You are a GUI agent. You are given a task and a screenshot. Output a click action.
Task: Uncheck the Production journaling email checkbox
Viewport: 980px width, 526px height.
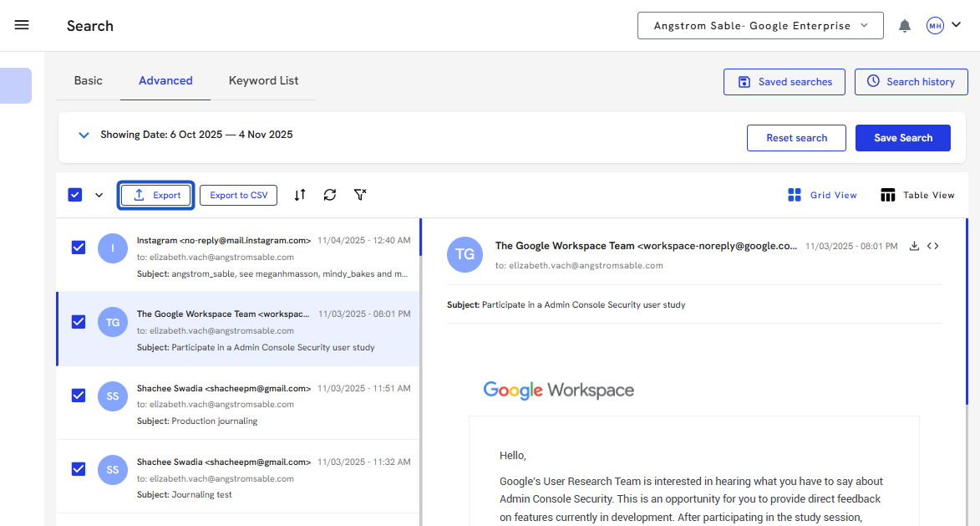point(79,396)
